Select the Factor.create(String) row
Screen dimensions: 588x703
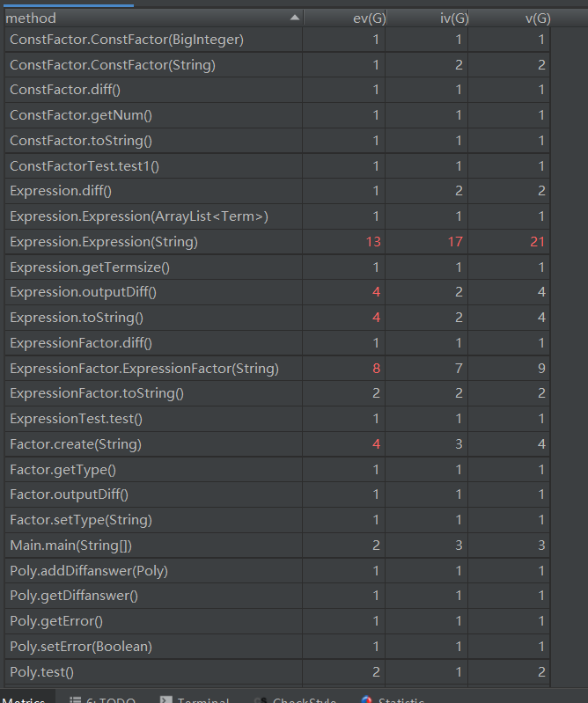point(76,443)
